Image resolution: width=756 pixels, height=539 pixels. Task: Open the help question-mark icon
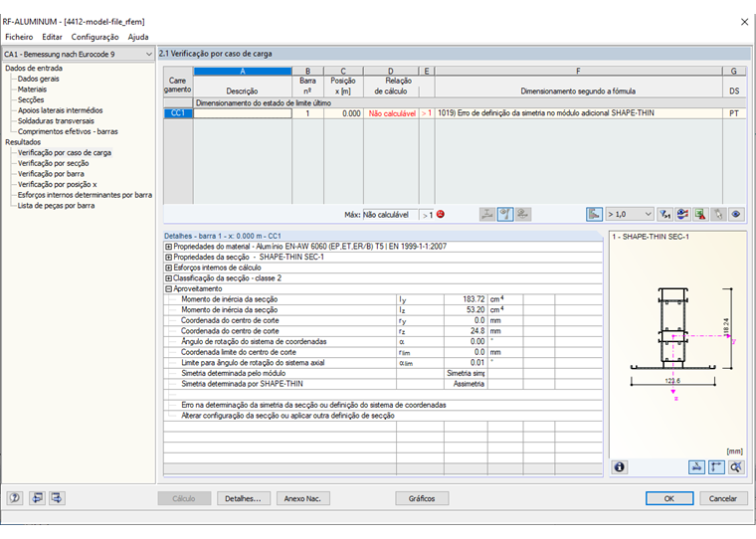tap(15, 498)
